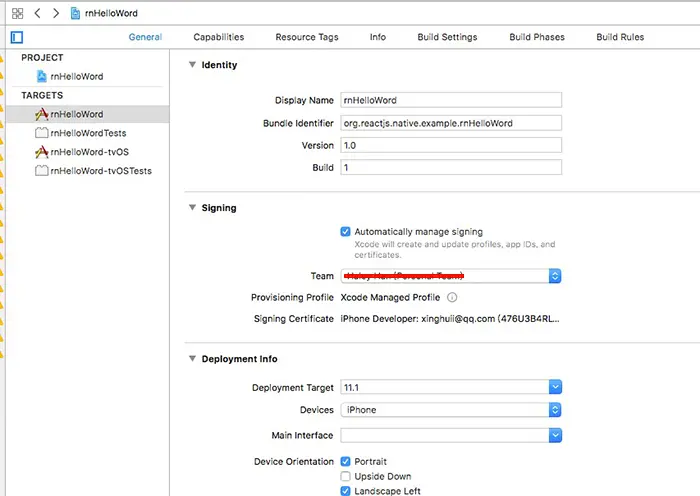Click the rnHelloWord target app icon
This screenshot has height=496, width=700.
click(x=42, y=114)
